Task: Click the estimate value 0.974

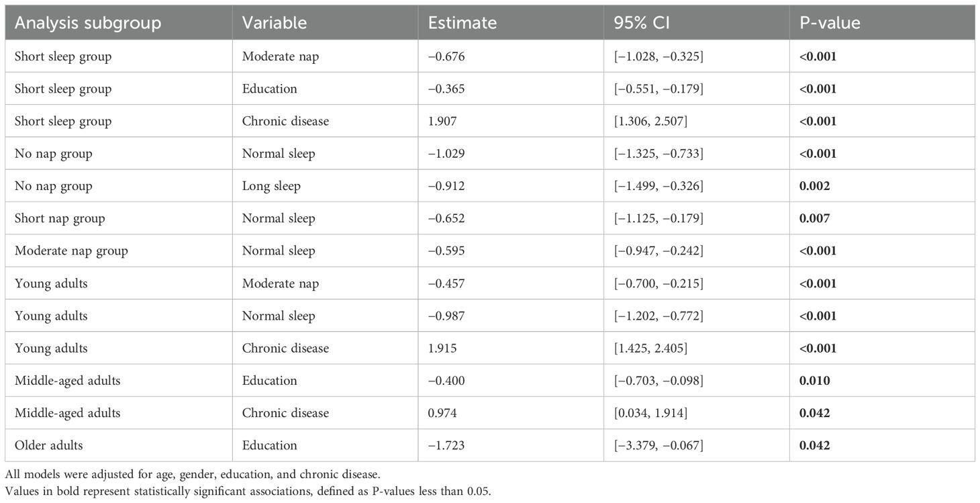Action: tap(443, 413)
